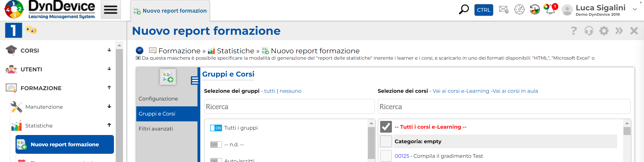The image size is (644, 162).
Task: Enable the n.d. group switch
Action: [x=216, y=145]
